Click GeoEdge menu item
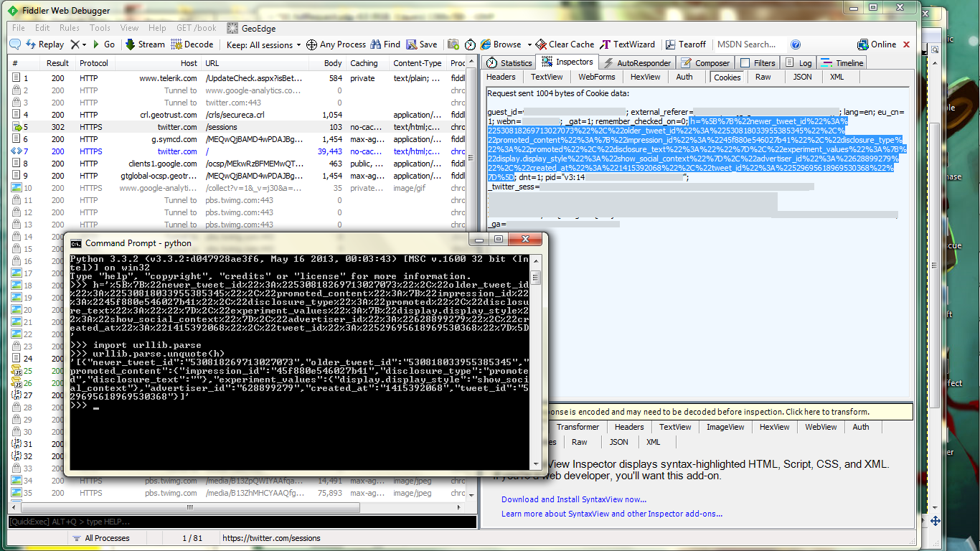980x551 pixels. pos(251,28)
